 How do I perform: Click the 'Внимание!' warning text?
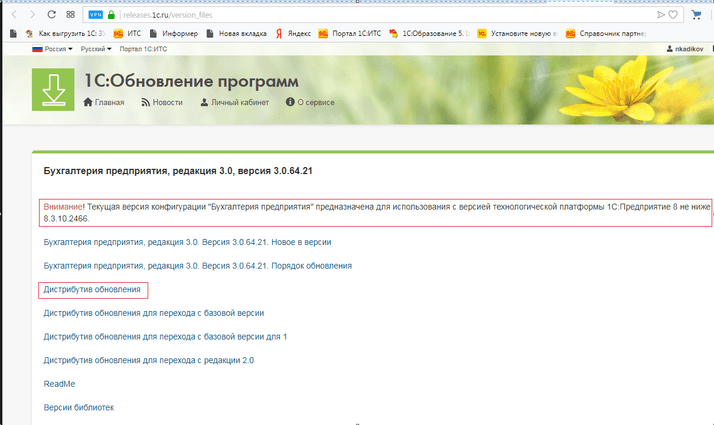click(64, 207)
